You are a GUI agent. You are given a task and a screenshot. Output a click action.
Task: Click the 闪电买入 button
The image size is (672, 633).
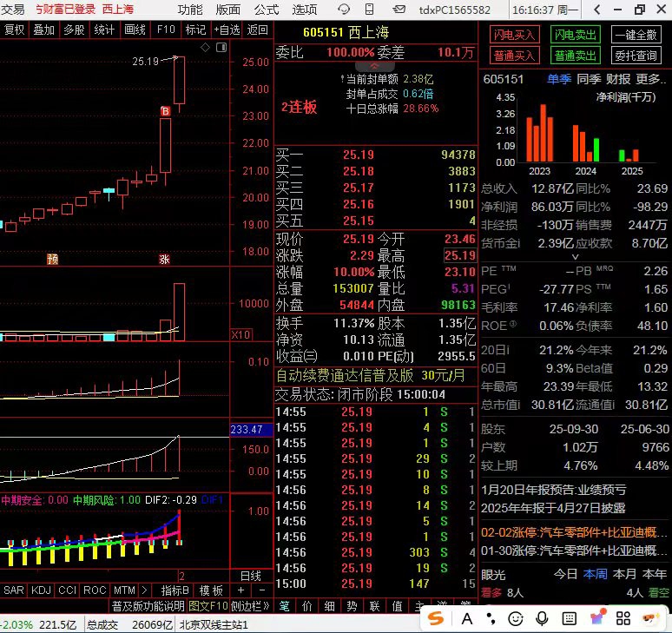514,35
